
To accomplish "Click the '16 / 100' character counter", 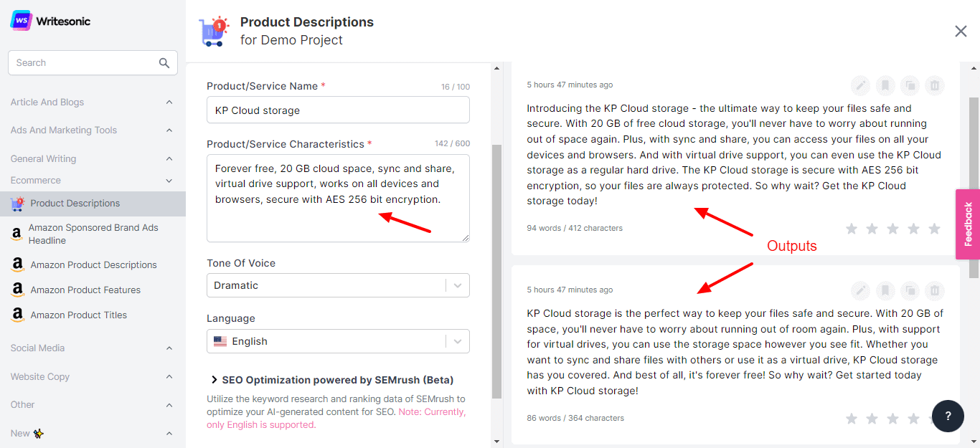I will pyautogui.click(x=456, y=87).
